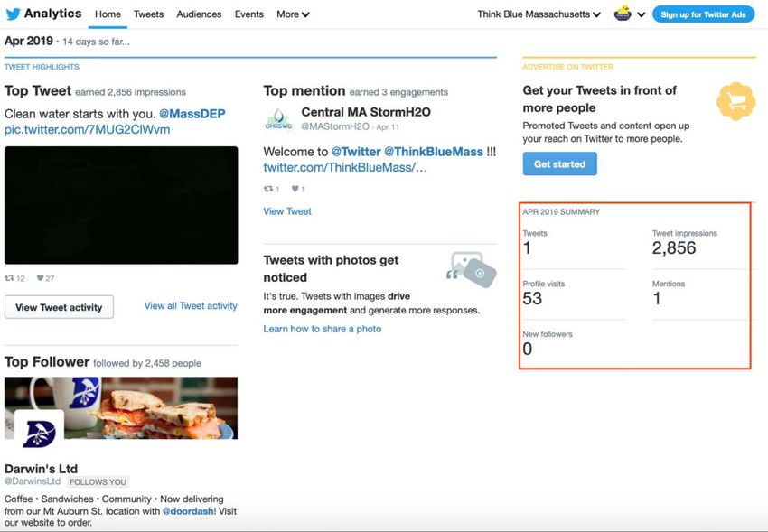Click retweet icon on Central MA StormH2O mention
The width and height of the screenshot is (768, 532).
268,189
